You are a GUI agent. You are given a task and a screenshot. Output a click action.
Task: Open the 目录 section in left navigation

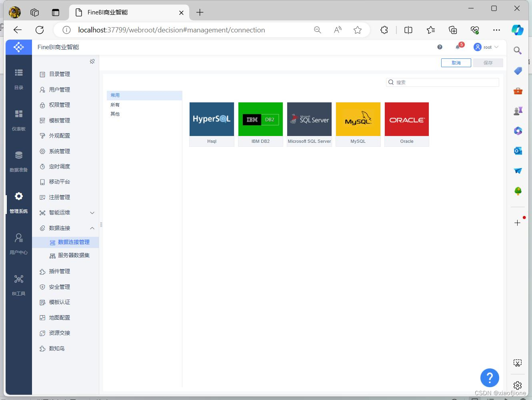pos(19,79)
